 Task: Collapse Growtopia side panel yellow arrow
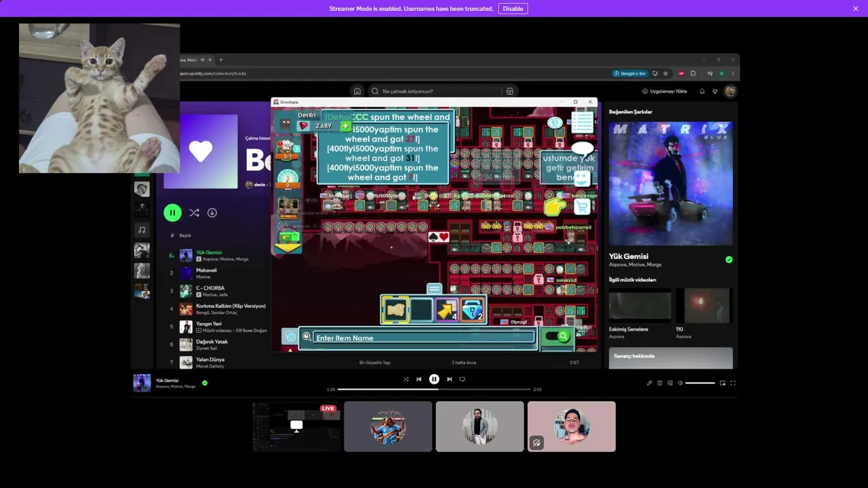(288, 247)
